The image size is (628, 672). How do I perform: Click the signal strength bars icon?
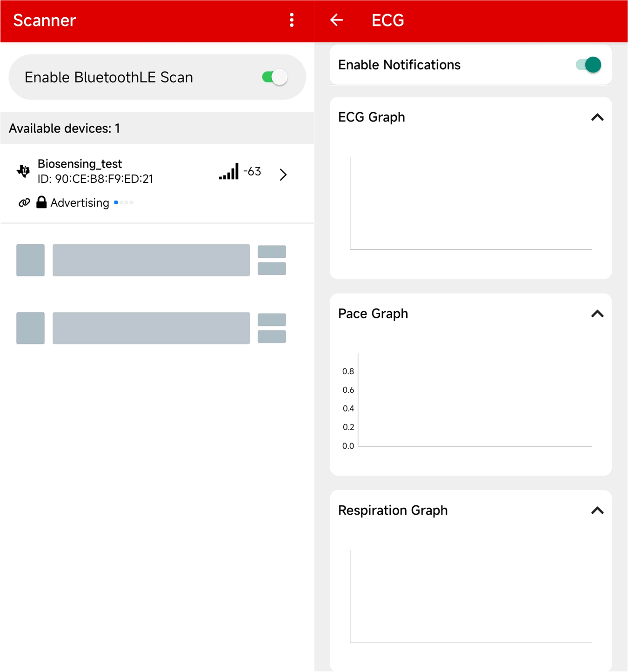pos(229,172)
